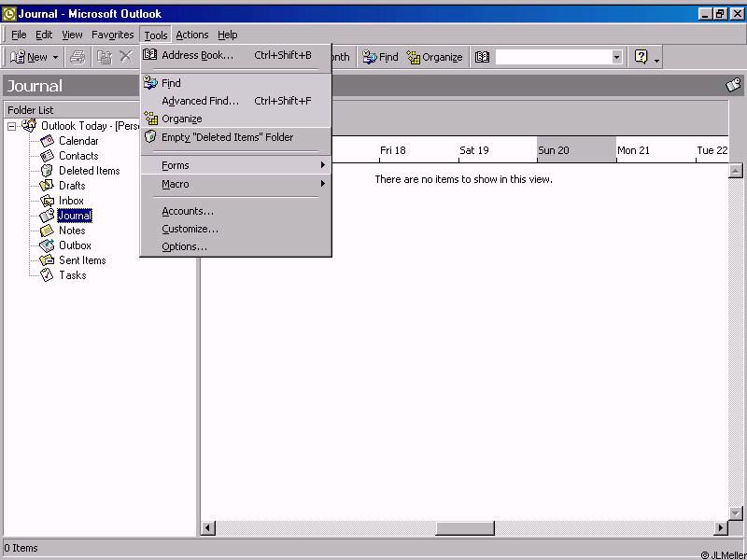Choose Find in Tools menu
The width and height of the screenshot is (747, 560).
pyautogui.click(x=236, y=83)
